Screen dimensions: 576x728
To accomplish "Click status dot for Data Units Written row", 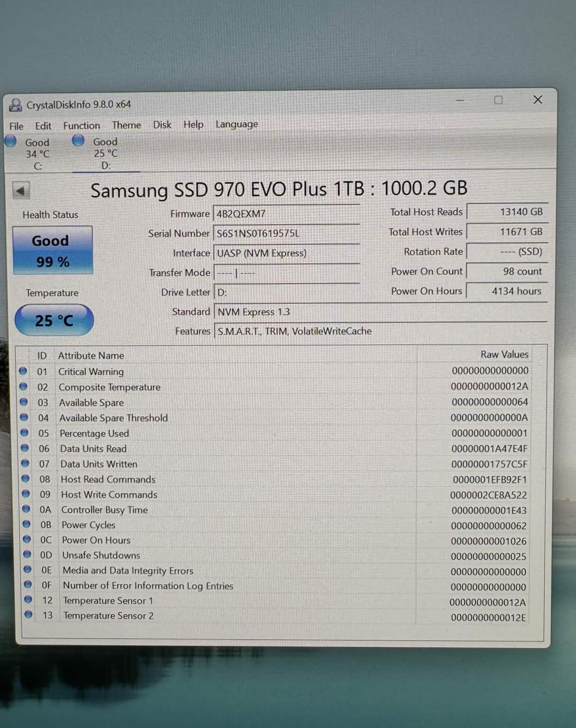I will coord(25,463).
